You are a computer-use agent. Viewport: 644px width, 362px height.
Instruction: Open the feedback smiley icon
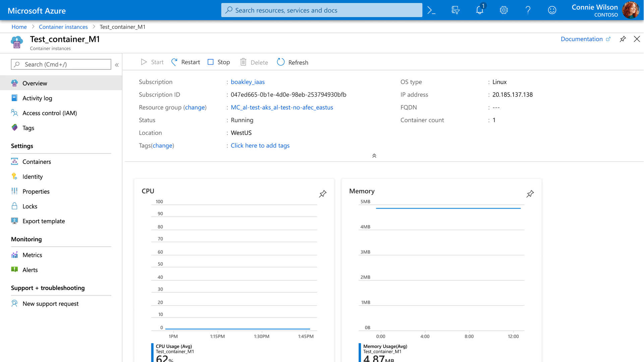pos(552,10)
